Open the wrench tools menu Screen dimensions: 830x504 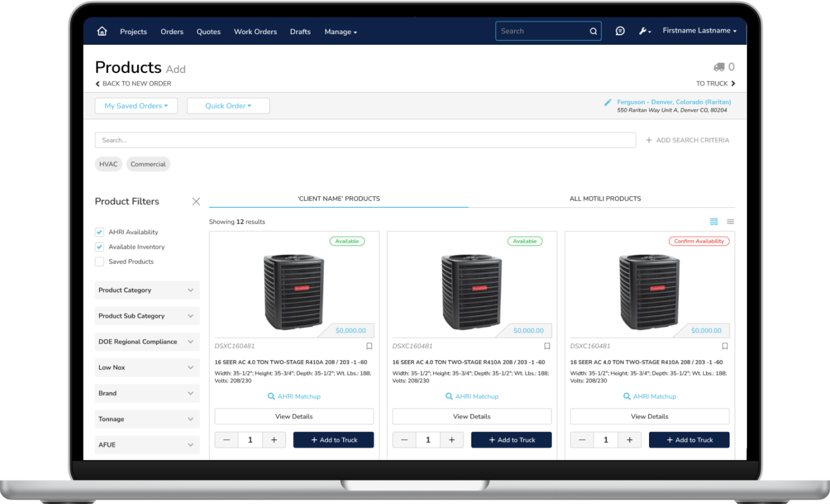click(x=644, y=31)
